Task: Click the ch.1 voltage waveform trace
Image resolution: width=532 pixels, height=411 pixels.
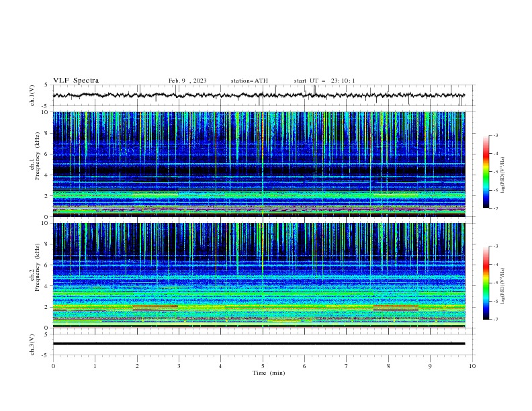Action: 259,95
